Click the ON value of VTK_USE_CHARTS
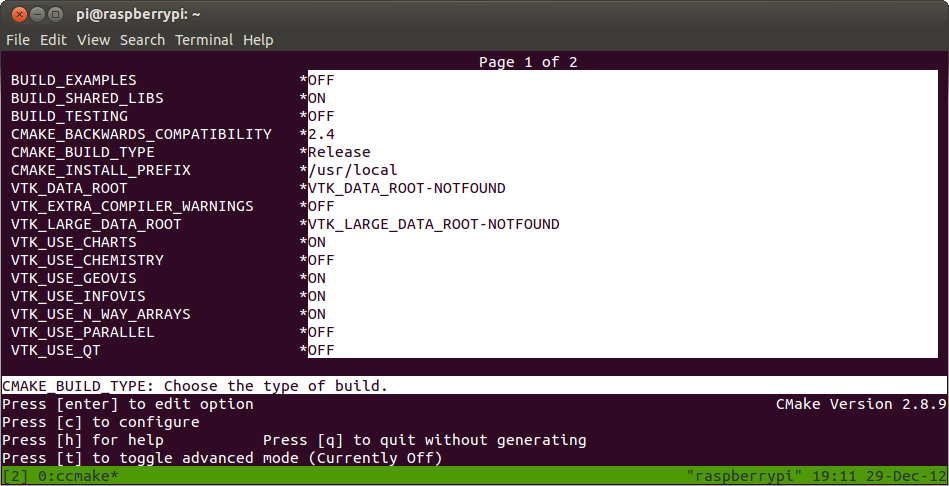Screen dimensions: 949x486 click(x=317, y=242)
